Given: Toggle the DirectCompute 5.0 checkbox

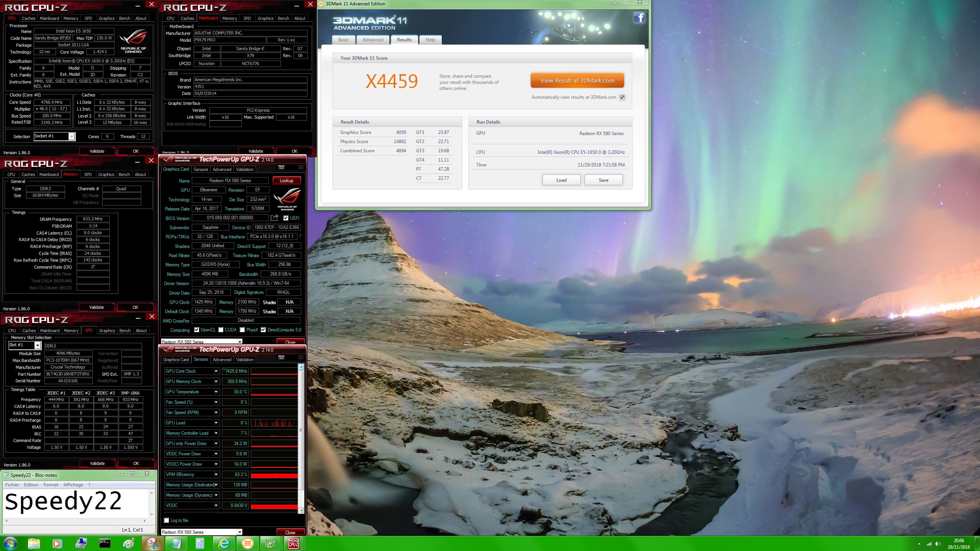Looking at the screenshot, I should click(263, 330).
